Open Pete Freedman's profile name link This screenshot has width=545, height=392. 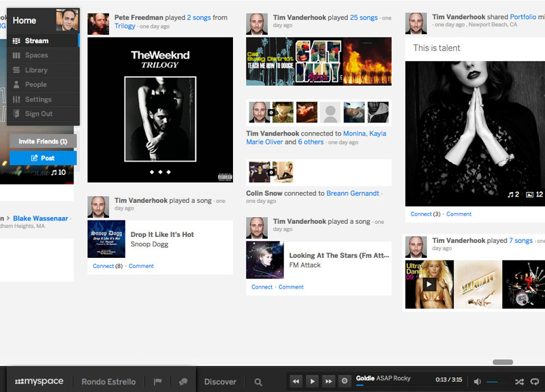click(139, 18)
